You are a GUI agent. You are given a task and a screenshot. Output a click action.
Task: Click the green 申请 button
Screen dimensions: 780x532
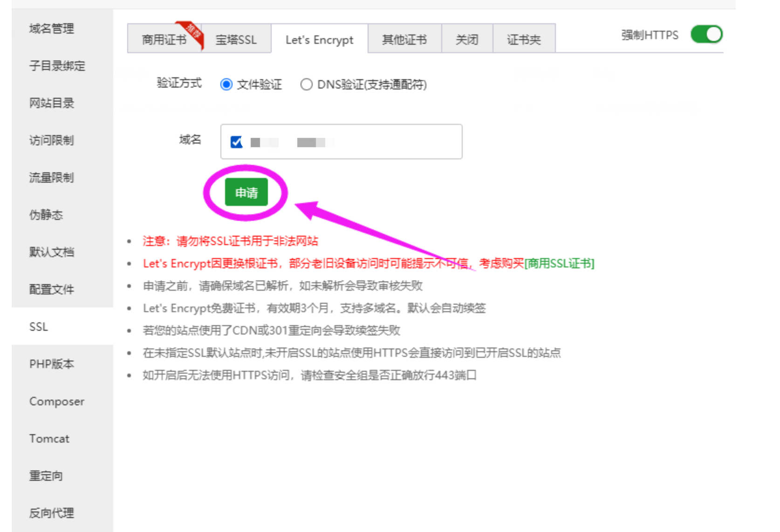[x=246, y=192]
